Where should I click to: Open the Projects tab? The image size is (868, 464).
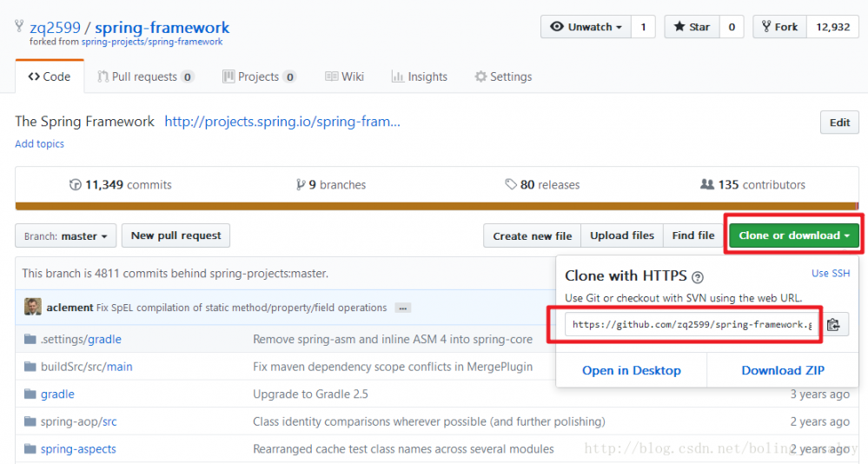click(x=260, y=76)
